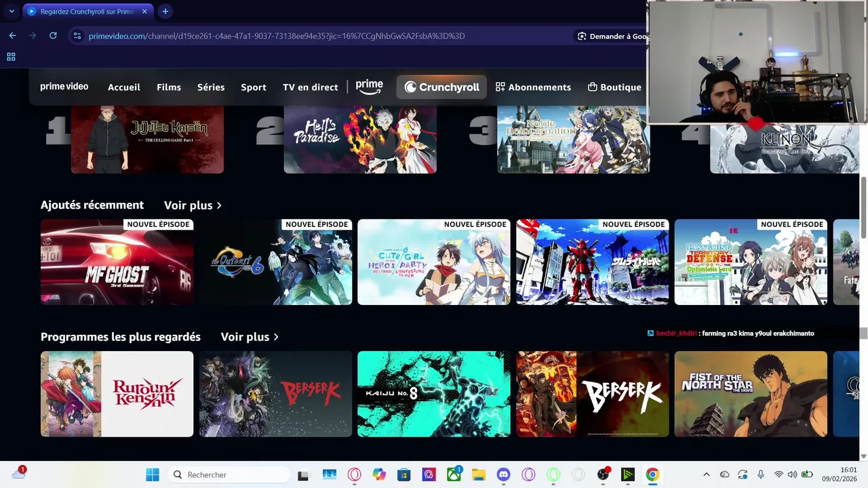Viewport: 868px width, 488px height.
Task: Open the volume speaker tray icon
Action: (792, 474)
